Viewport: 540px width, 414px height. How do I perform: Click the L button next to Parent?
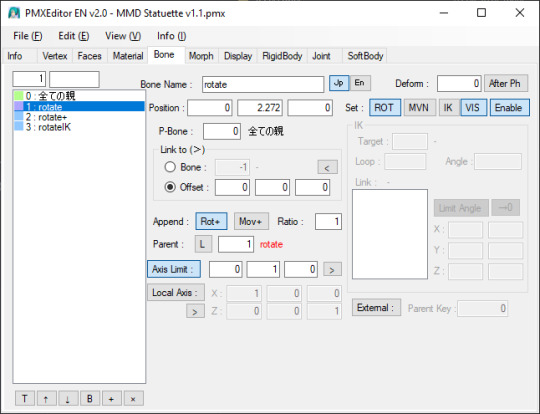202,244
